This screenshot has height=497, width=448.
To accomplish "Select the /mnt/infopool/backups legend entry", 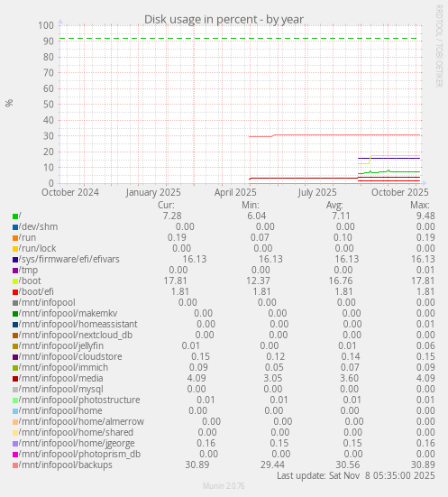I will coord(66,465).
